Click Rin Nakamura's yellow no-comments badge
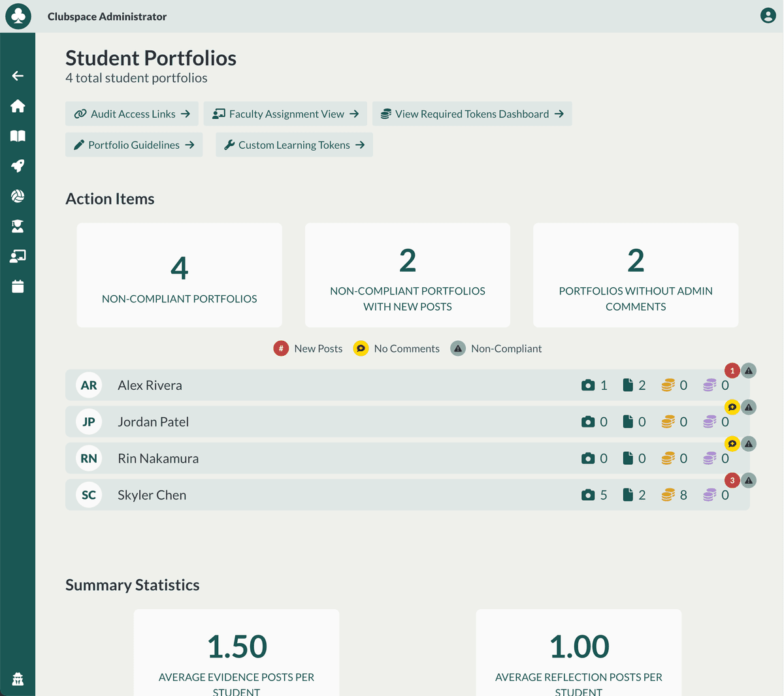This screenshot has height=696, width=784. coord(732,444)
